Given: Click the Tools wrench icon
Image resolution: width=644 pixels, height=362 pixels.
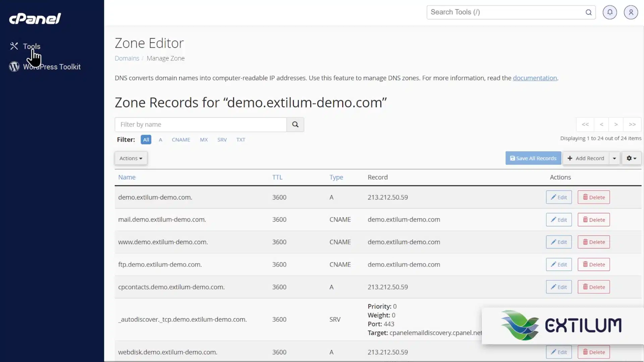Looking at the screenshot, I should tap(14, 46).
